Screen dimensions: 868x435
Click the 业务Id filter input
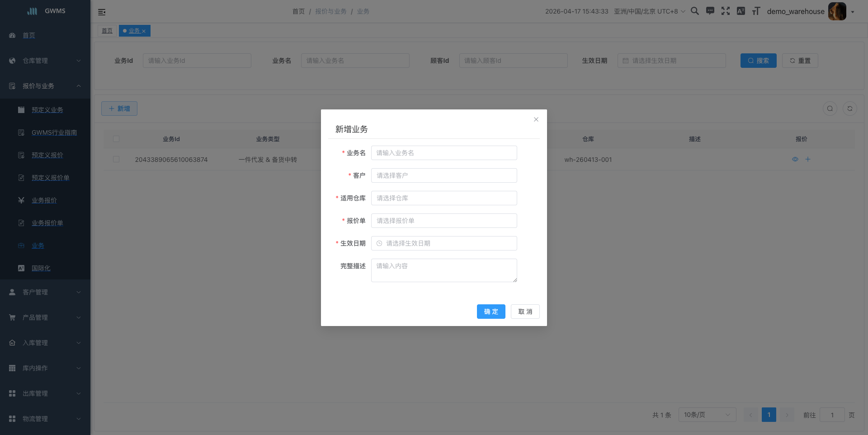click(197, 61)
